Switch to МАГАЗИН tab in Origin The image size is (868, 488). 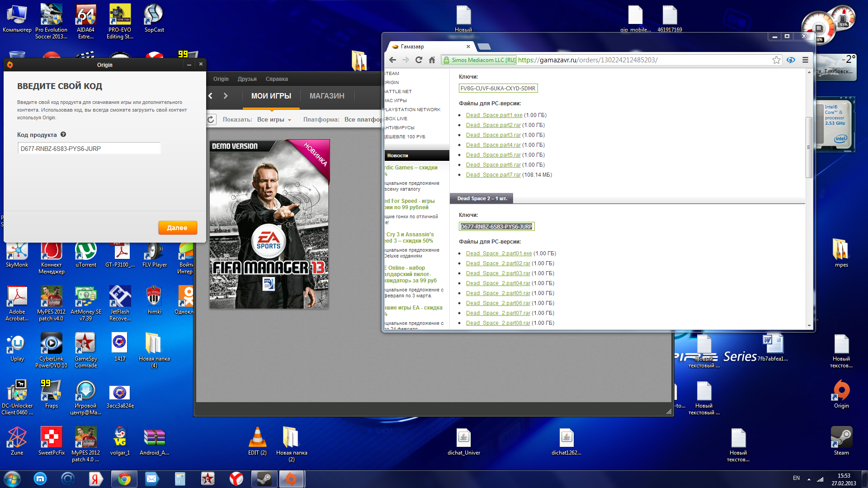coord(327,96)
